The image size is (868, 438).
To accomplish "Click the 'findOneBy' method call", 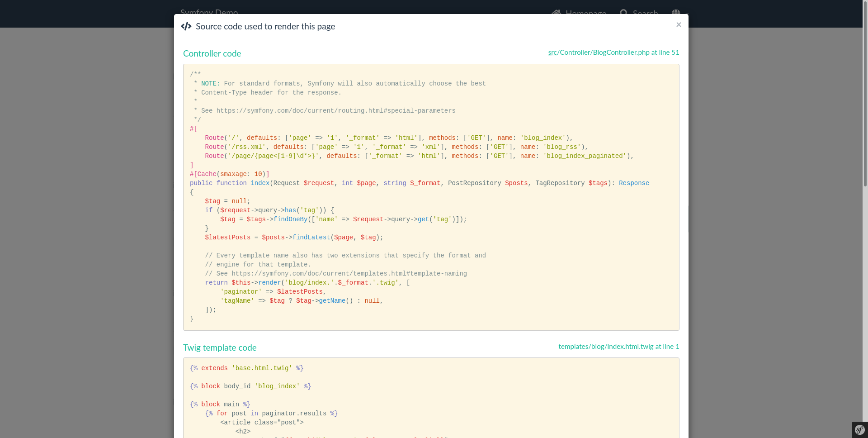I will [290, 219].
